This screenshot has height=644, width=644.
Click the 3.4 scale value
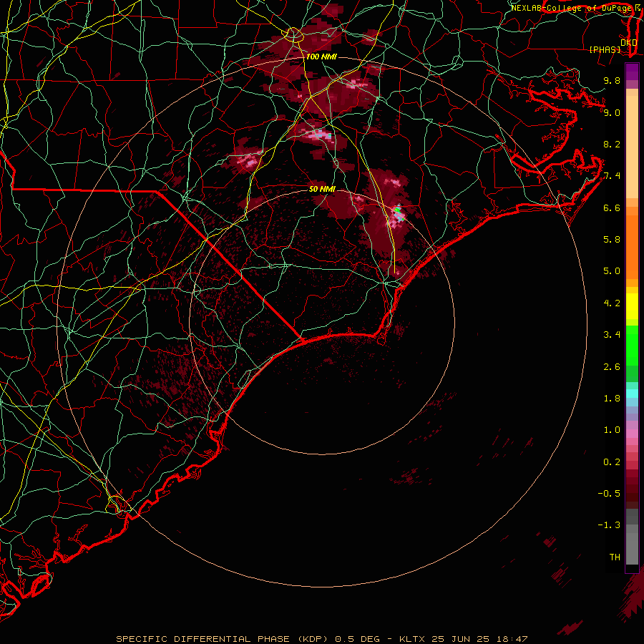point(612,335)
